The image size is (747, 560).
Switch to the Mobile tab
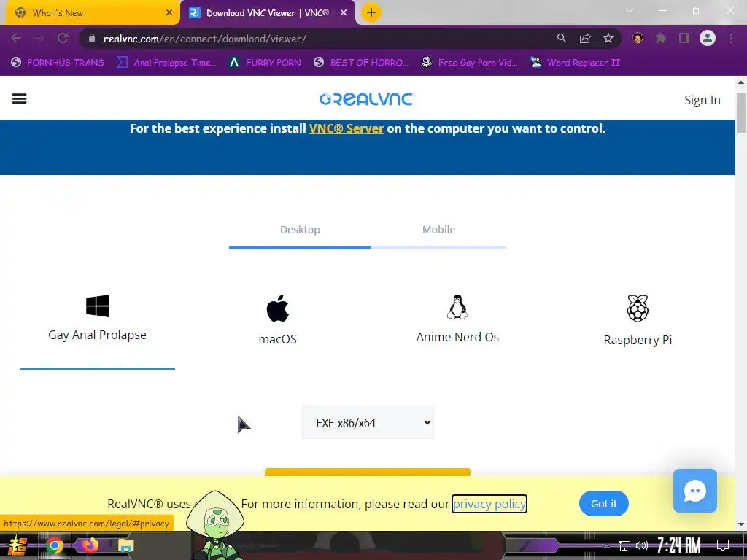pos(438,230)
